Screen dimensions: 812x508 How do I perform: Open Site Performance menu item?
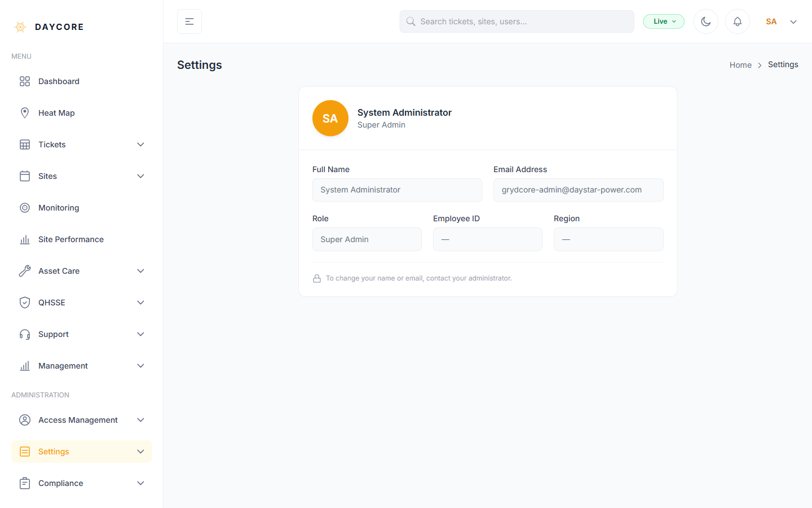click(82, 239)
